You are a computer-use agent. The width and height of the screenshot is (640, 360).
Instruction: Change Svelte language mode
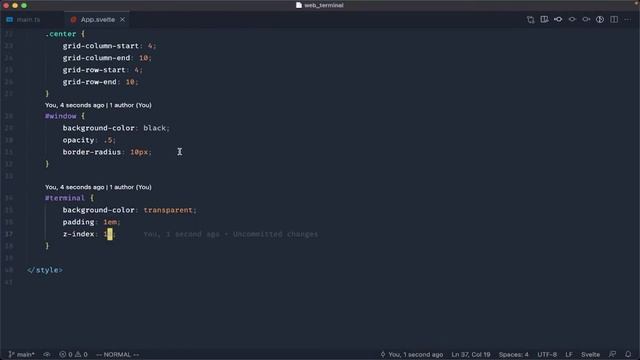point(590,354)
